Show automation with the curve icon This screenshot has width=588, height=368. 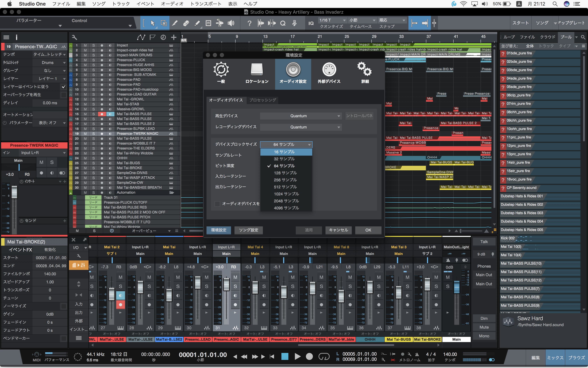[141, 37]
